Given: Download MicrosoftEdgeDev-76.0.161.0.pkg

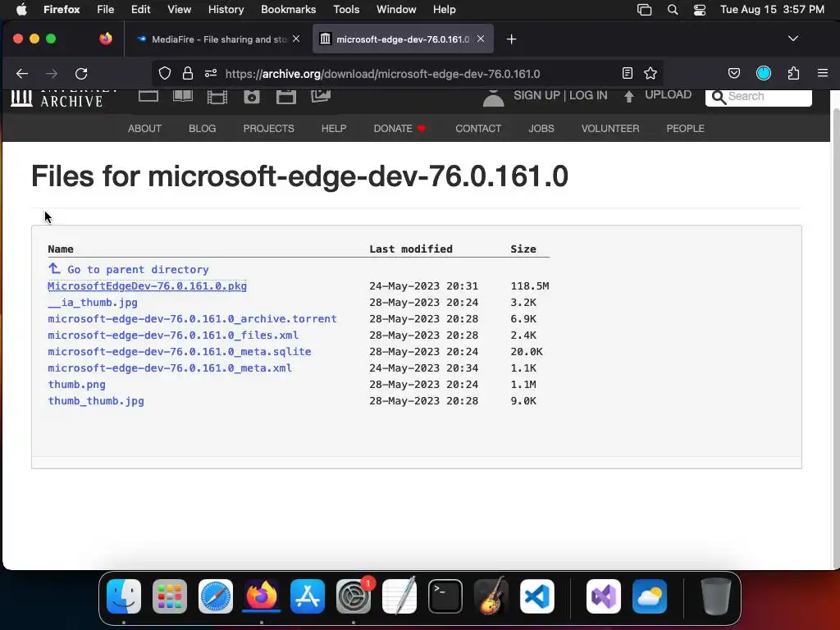Looking at the screenshot, I should pyautogui.click(x=148, y=286).
